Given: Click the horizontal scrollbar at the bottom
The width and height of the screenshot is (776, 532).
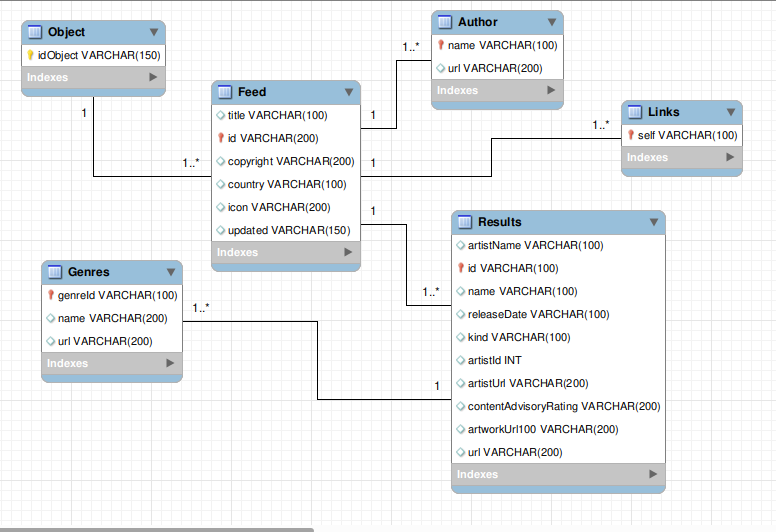Looking at the screenshot, I should tap(156, 530).
